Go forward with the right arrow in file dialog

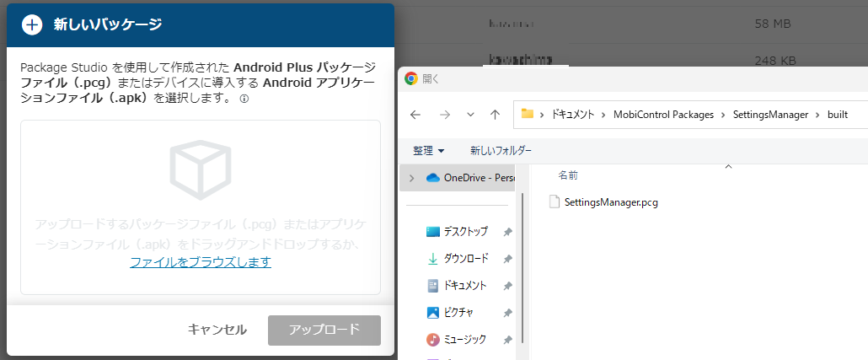click(444, 115)
